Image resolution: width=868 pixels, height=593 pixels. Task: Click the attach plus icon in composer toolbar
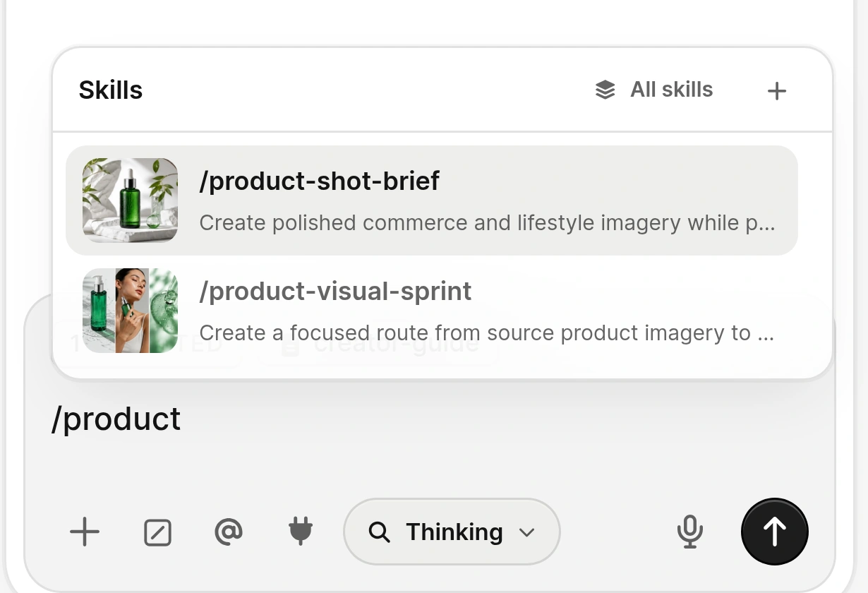[x=85, y=532]
